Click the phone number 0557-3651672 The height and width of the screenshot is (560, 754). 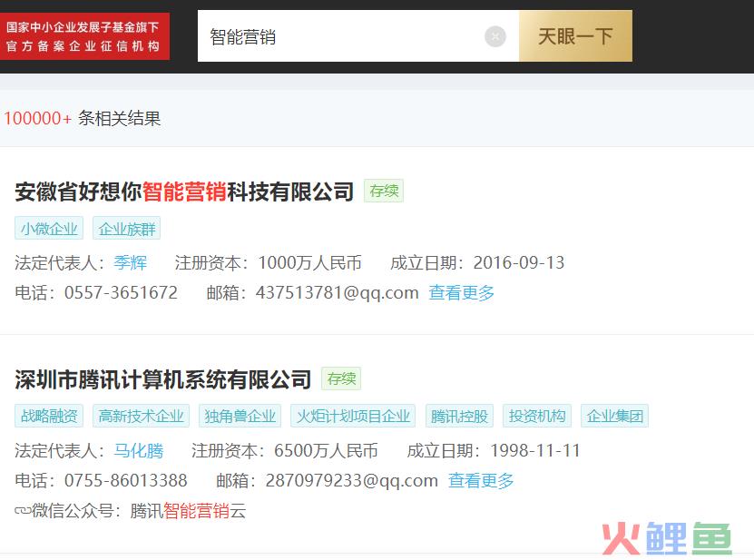[x=121, y=292]
